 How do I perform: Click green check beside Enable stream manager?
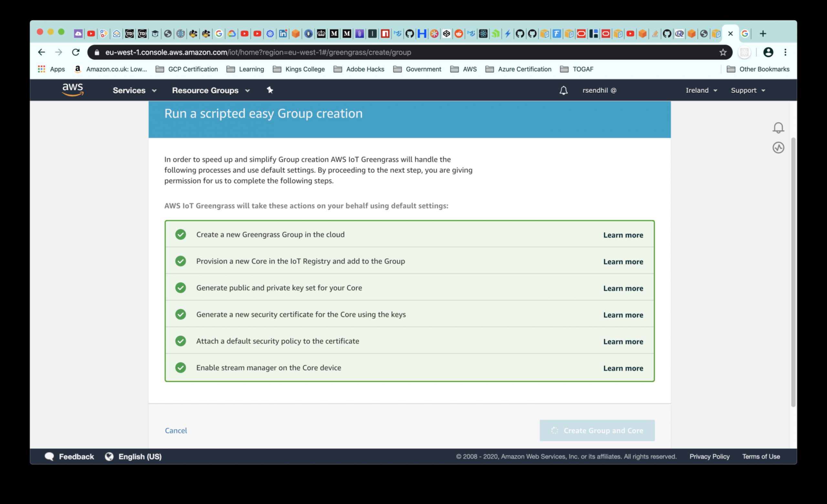click(x=181, y=368)
